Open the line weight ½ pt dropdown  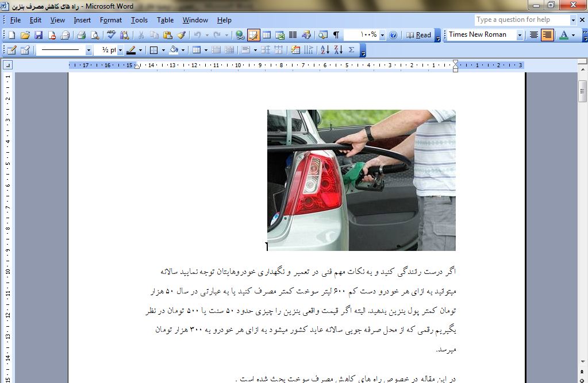120,50
